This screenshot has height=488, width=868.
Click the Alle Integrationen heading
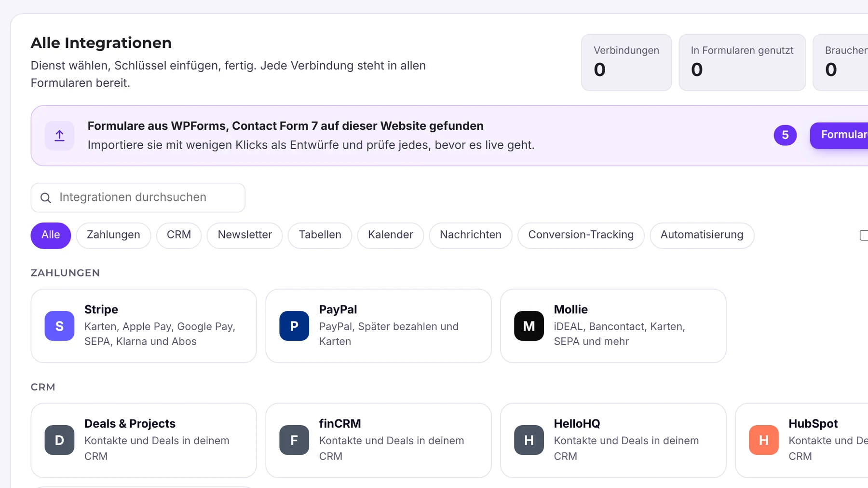pos(101,43)
